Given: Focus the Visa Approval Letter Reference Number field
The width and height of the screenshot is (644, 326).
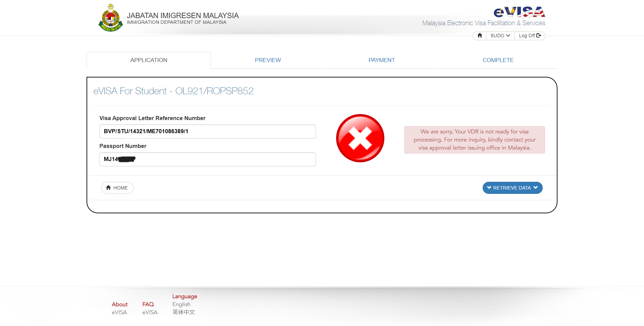Looking at the screenshot, I should (x=207, y=131).
